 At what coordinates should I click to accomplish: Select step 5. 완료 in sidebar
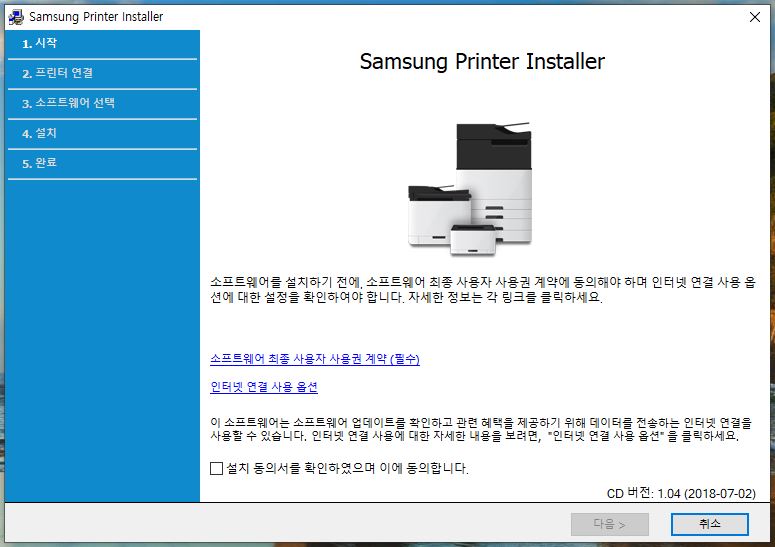[x=102, y=163]
